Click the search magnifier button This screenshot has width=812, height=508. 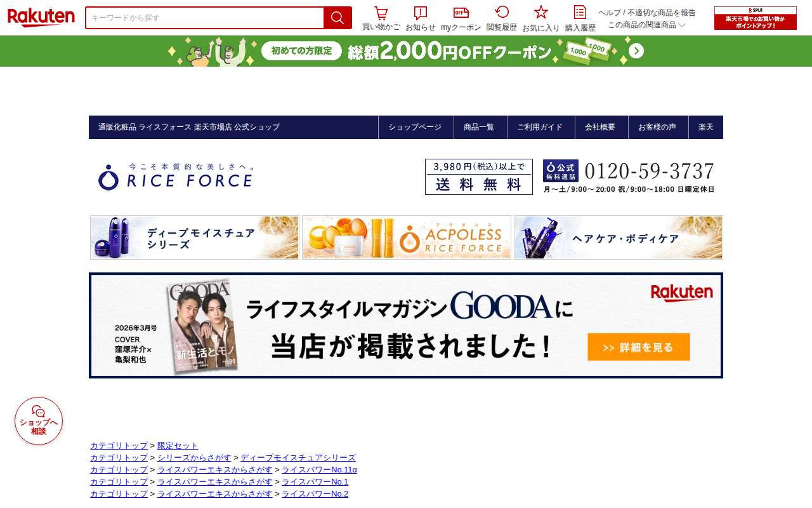[x=337, y=18]
